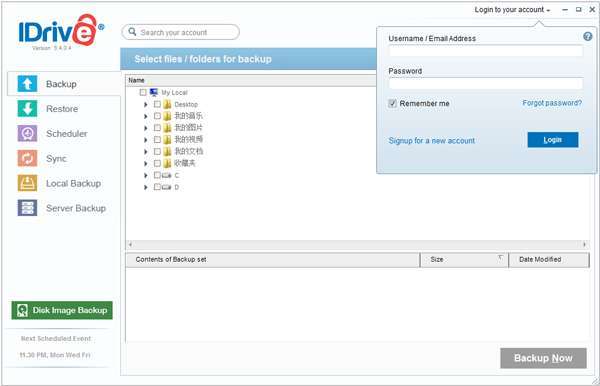Click the Password input field
Viewport: 600px width, 386px height.
click(x=486, y=83)
